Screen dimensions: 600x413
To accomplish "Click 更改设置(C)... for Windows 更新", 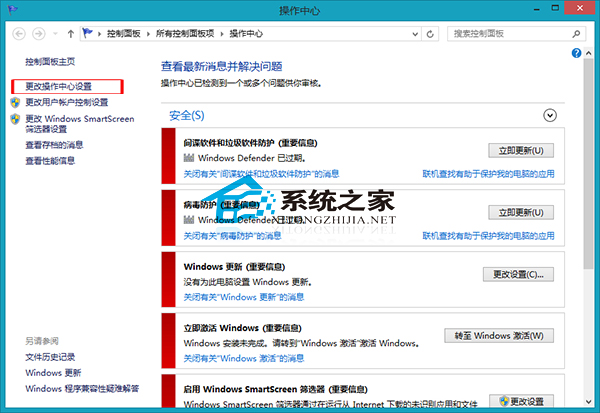I will click(518, 274).
